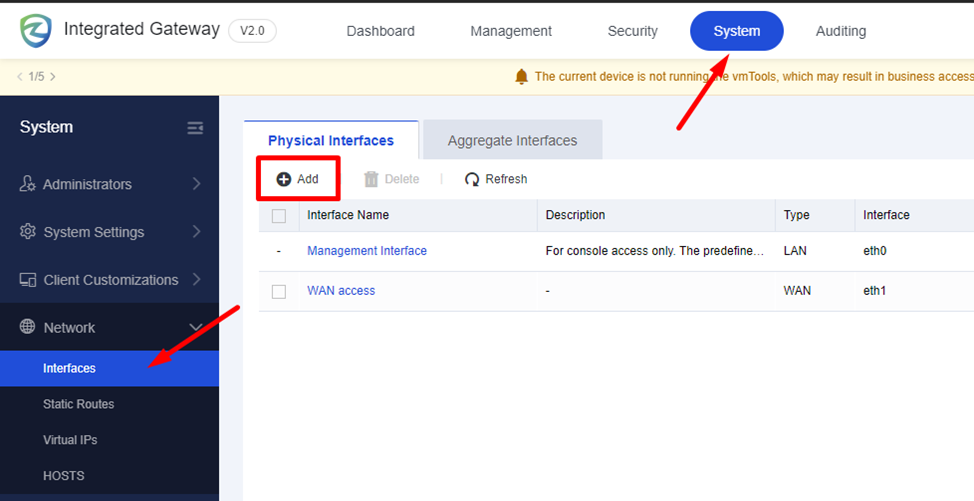Click the eth1 interface cell
This screenshot has width=974, height=501.
pos(875,291)
